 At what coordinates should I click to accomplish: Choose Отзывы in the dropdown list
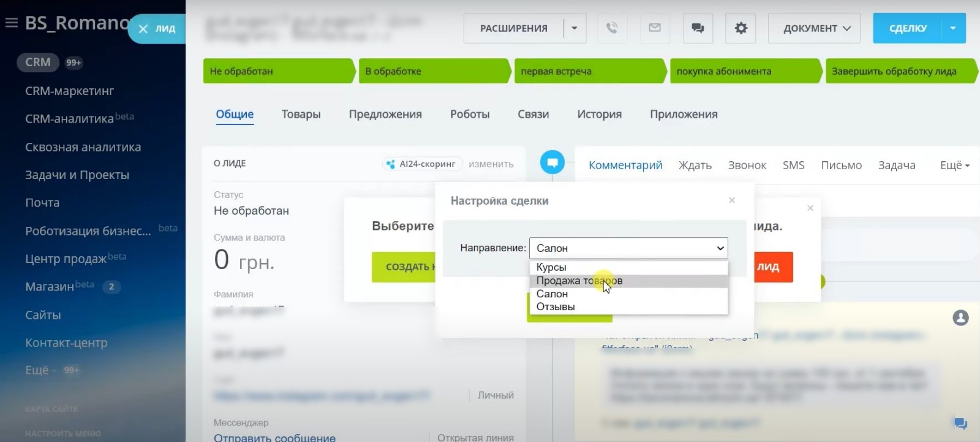tap(628, 307)
